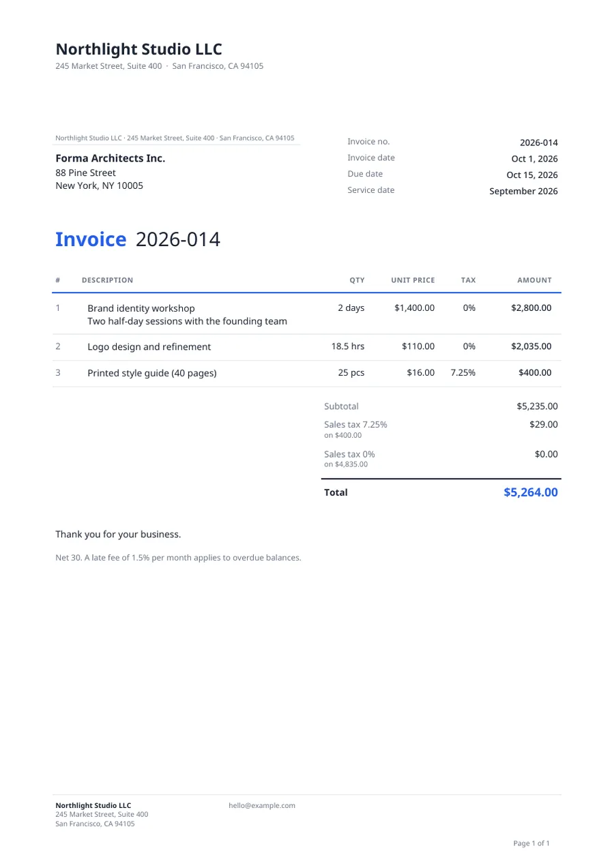The height and width of the screenshot is (868, 614).
Task: Click the $110.00 unit price
Action: (418, 346)
